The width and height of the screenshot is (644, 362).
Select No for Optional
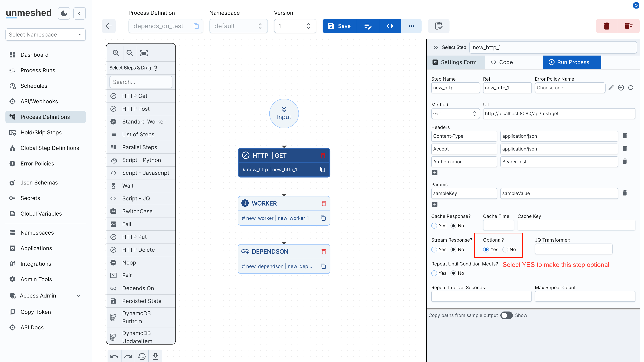pos(505,249)
